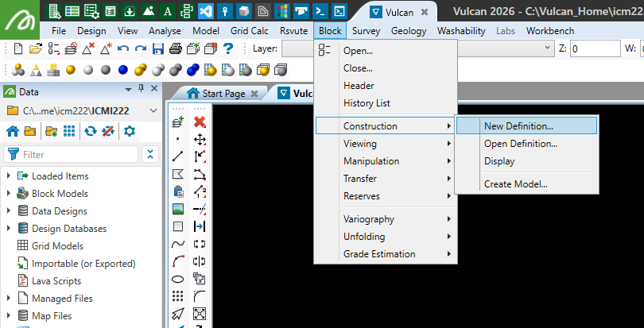This screenshot has width=644, height=328.
Task: Click the refresh icon in Data panel
Action: coord(91,131)
